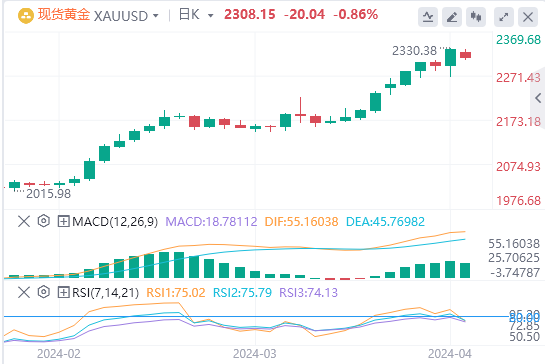
Task: Open RSI indicator settings gear
Action: point(44,292)
